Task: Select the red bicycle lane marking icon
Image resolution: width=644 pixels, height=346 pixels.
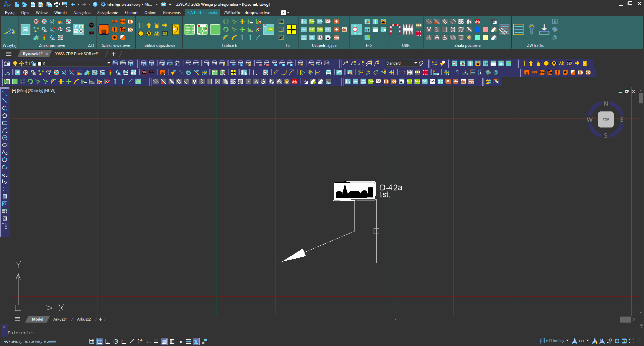Action: (x=477, y=21)
